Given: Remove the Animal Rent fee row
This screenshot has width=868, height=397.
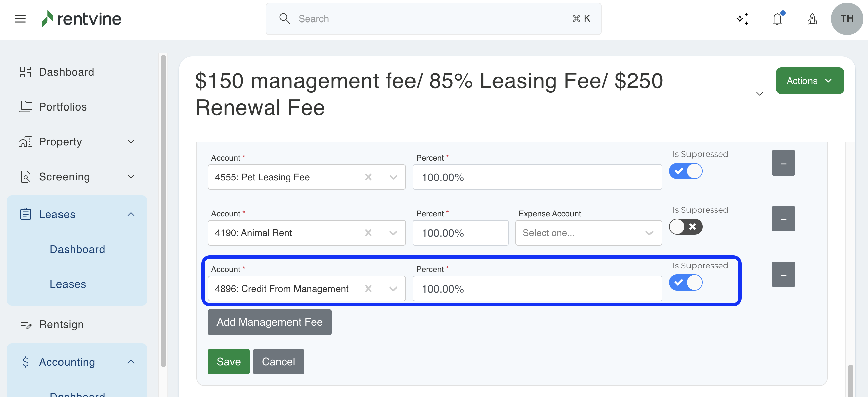Looking at the screenshot, I should pos(783,219).
